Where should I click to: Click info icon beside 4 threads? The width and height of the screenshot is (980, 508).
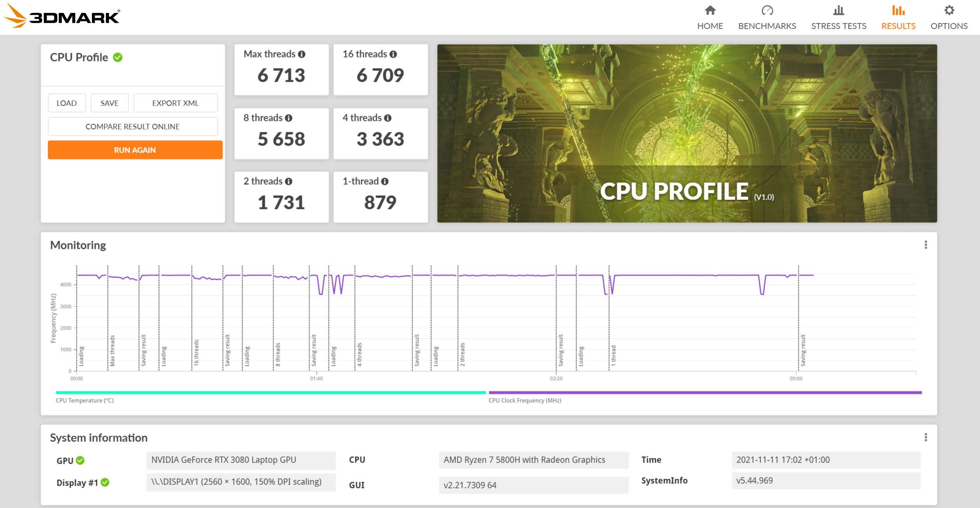click(x=388, y=118)
